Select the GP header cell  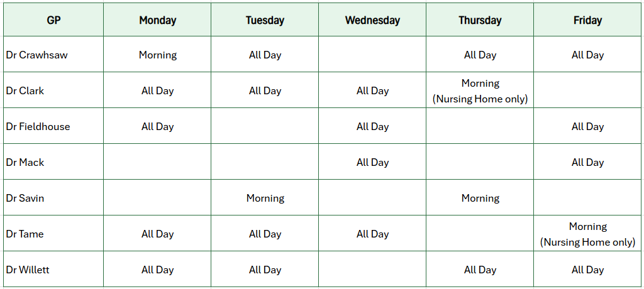click(53, 20)
